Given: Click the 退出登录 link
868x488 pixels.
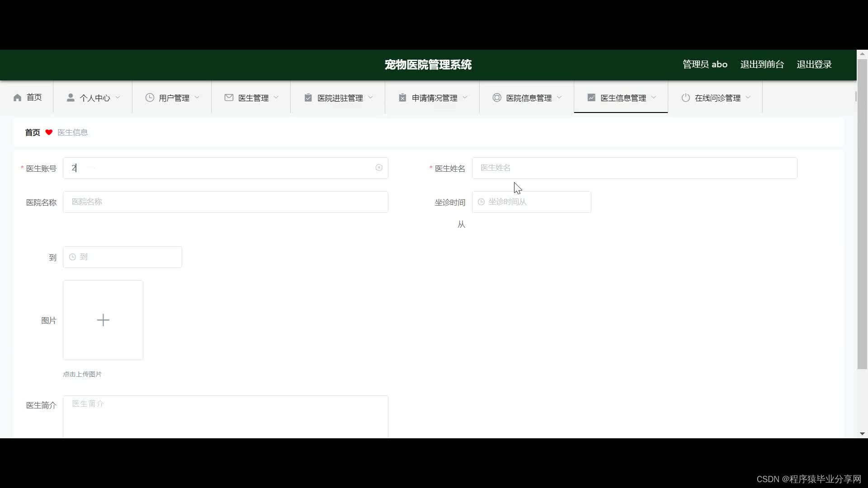Looking at the screenshot, I should coord(814,64).
